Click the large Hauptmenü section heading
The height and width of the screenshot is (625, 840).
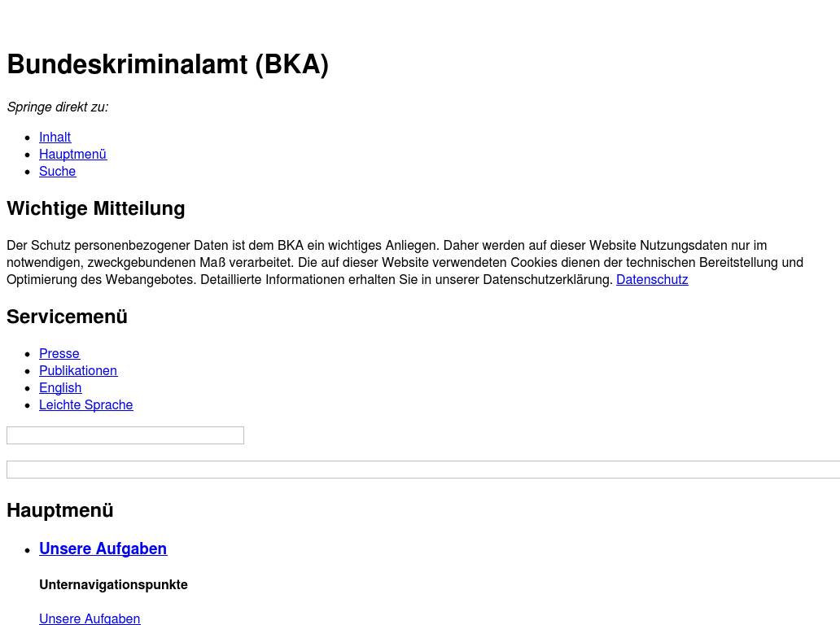click(59, 510)
